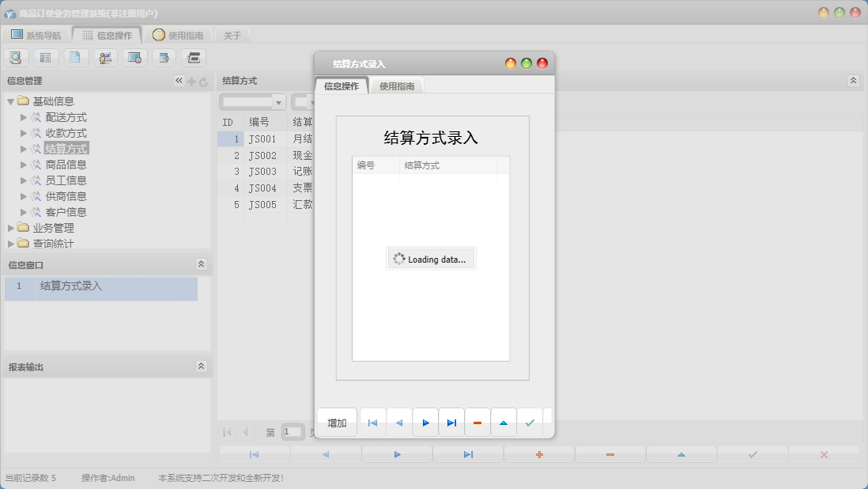Image resolution: width=868 pixels, height=489 pixels.
Task: Select the user management toolbar icon
Action: (105, 57)
